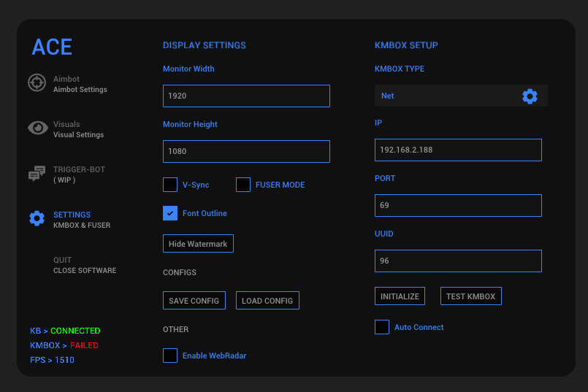Click the Monitor Height input field
The width and height of the screenshot is (588, 392).
point(246,151)
